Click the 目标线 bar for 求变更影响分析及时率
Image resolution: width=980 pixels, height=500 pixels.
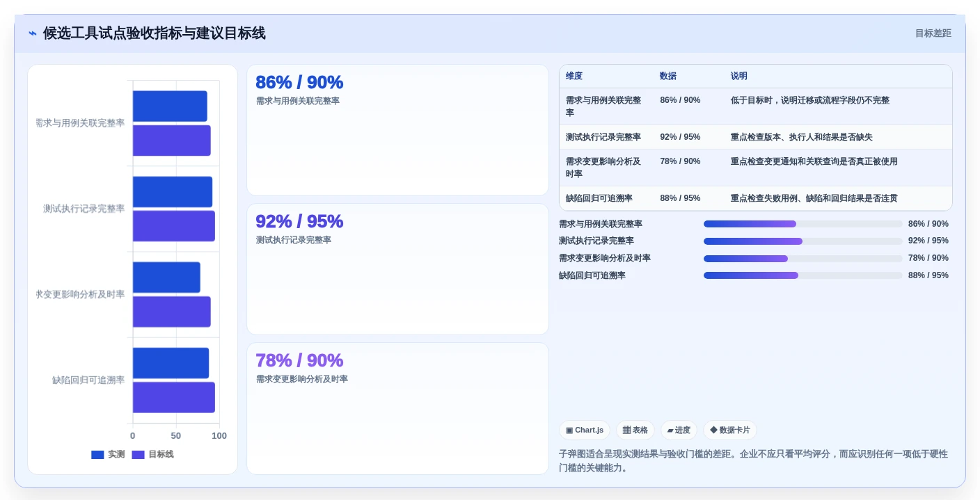pos(172,312)
